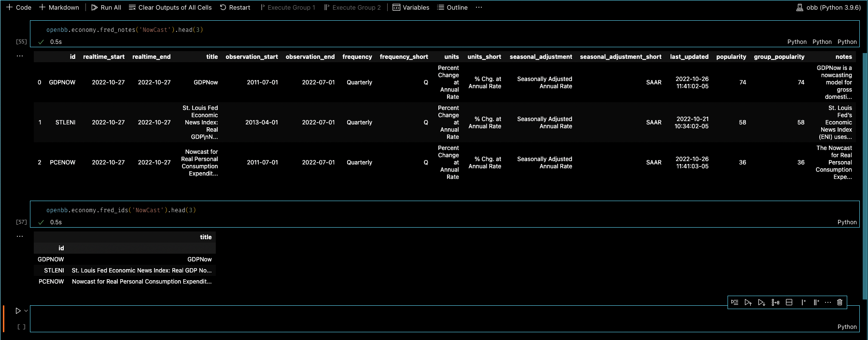
Task: Run All notebook cells
Action: click(106, 7)
